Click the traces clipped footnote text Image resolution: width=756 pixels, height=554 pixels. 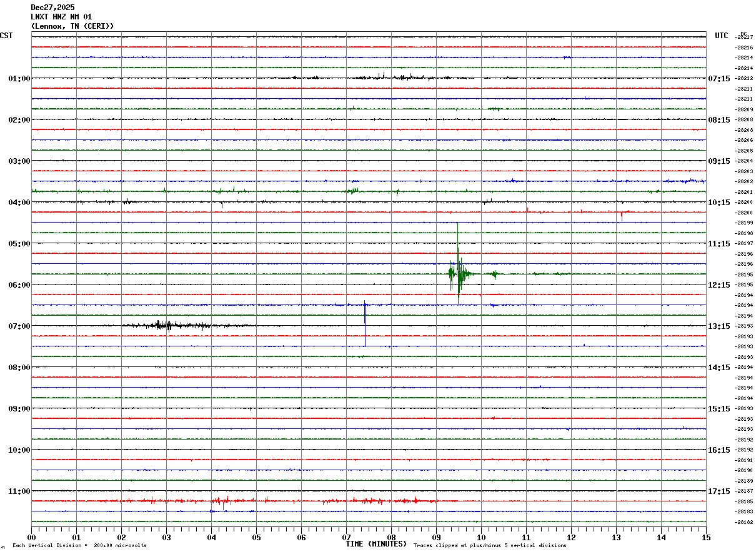[x=490, y=546]
